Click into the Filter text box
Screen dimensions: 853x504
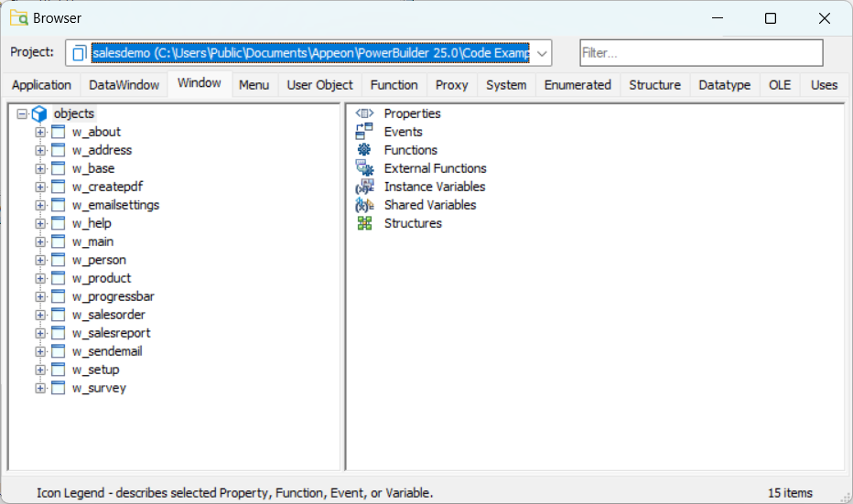point(700,53)
